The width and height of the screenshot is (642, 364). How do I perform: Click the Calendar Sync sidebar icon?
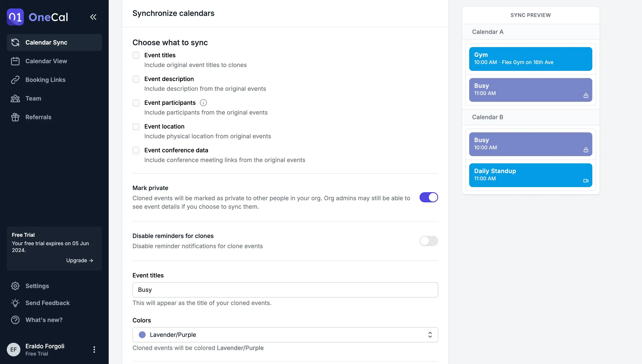(15, 42)
